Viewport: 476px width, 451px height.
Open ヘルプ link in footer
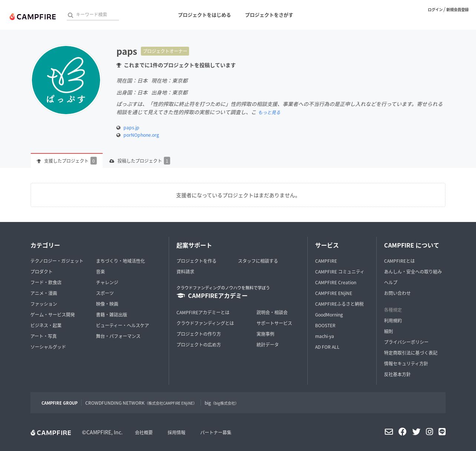391,282
